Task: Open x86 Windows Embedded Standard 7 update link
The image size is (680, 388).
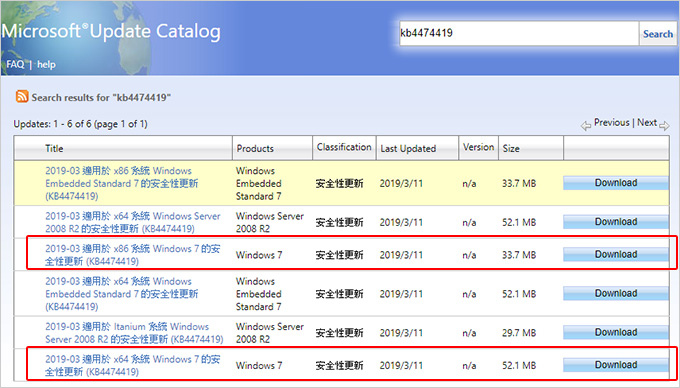Action: point(121,183)
